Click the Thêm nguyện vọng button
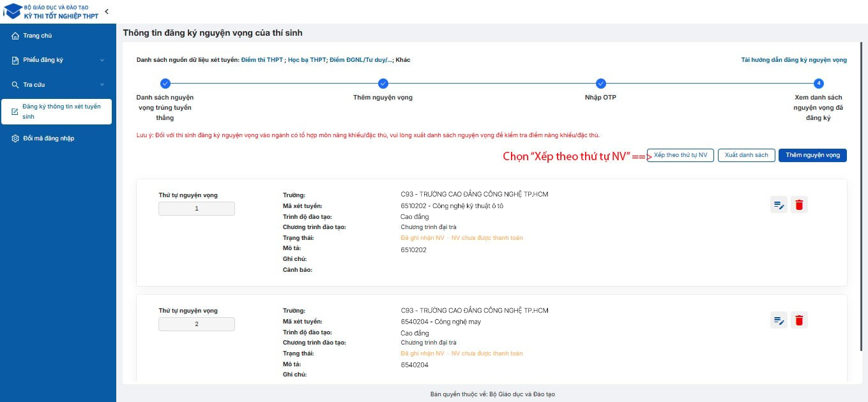Screen dimensions: 868x402 tap(812, 155)
